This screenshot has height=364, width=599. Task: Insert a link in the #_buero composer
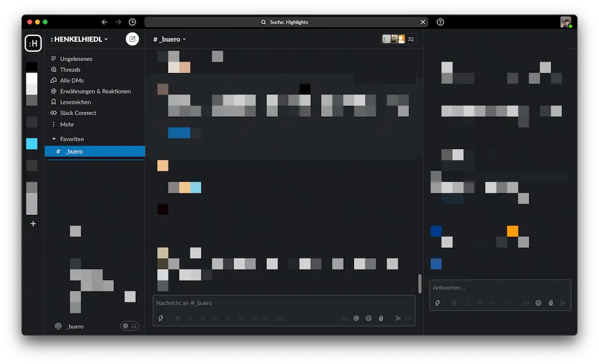click(228, 318)
